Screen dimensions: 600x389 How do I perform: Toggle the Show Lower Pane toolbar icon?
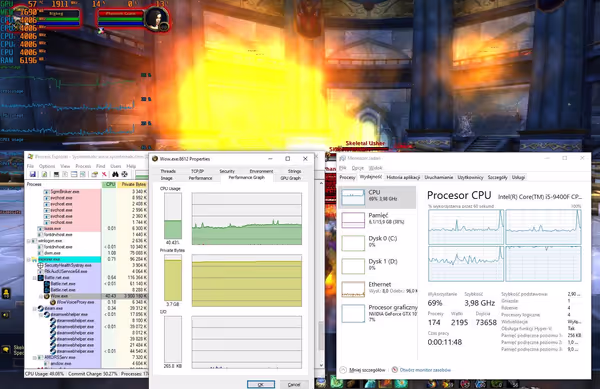(74, 174)
